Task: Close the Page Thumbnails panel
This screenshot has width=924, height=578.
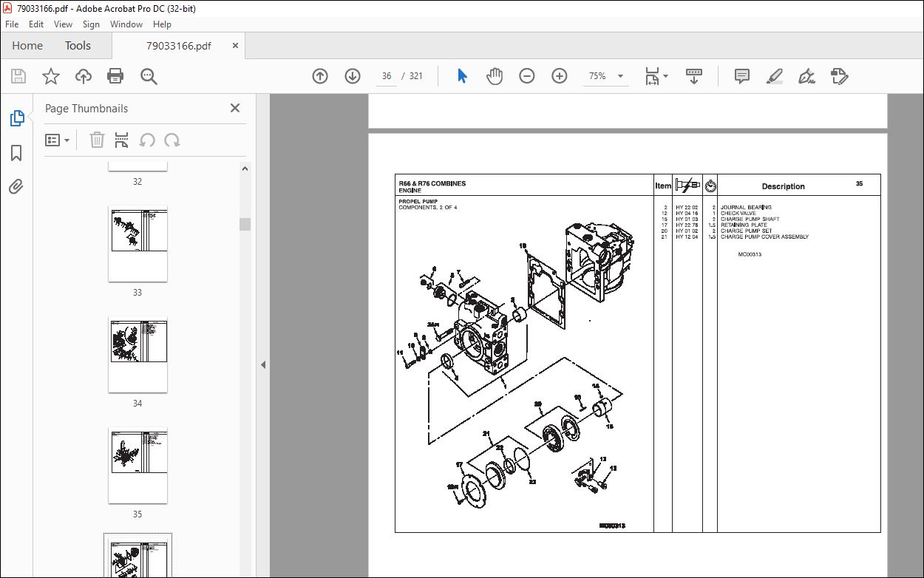Action: 235,108
